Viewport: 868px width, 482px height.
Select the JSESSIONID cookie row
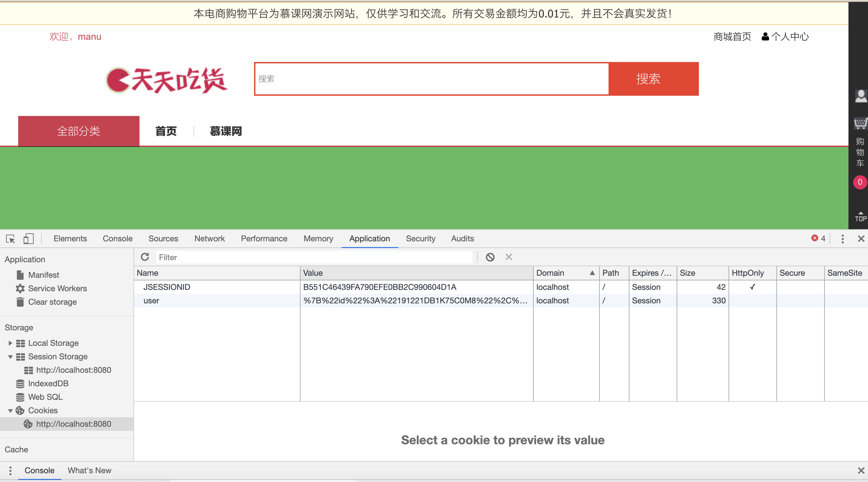click(501, 287)
